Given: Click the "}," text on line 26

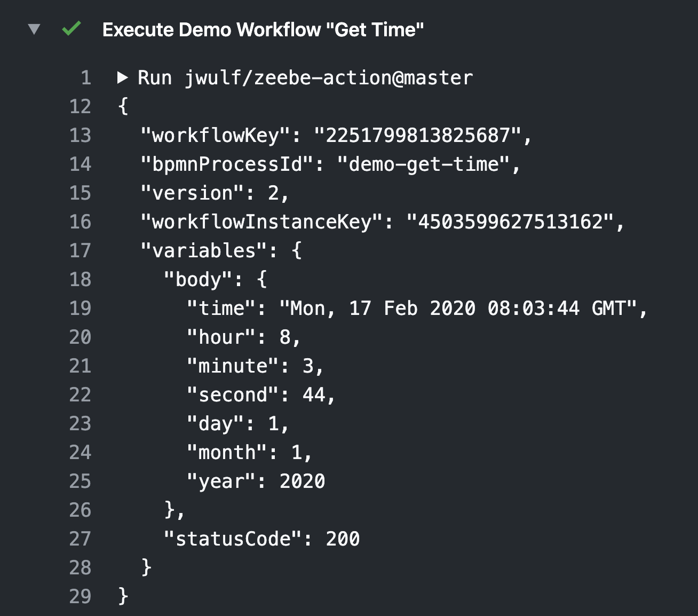Looking at the screenshot, I should point(174,510).
